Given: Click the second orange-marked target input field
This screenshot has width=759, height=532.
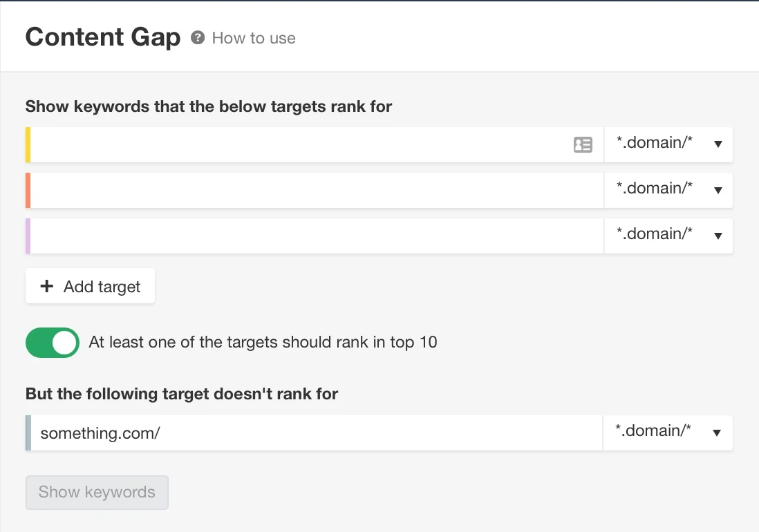Looking at the screenshot, I should coord(315,190).
